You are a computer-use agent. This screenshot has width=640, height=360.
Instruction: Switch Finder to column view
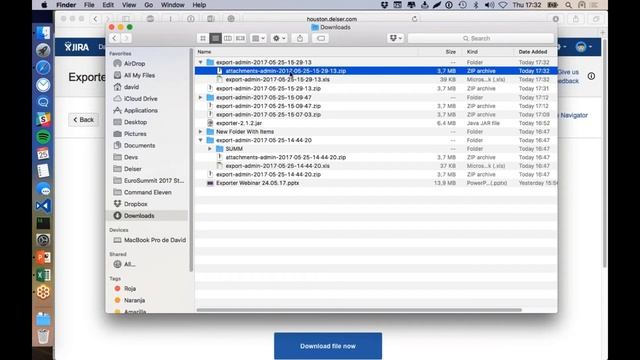point(228,38)
